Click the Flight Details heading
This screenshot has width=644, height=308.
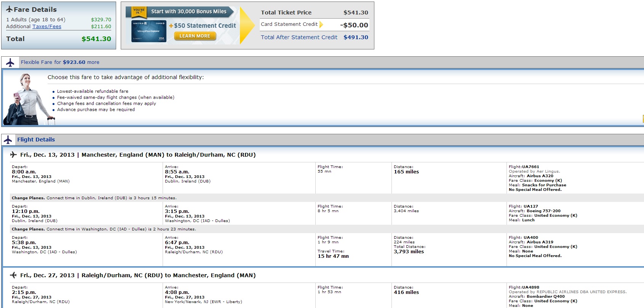(x=36, y=140)
